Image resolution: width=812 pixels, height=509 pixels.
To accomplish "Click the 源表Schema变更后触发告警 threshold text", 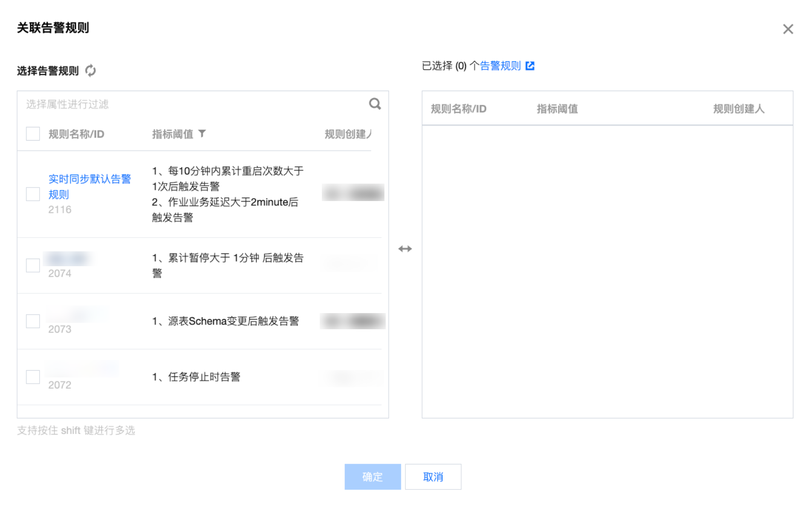I will point(225,321).
